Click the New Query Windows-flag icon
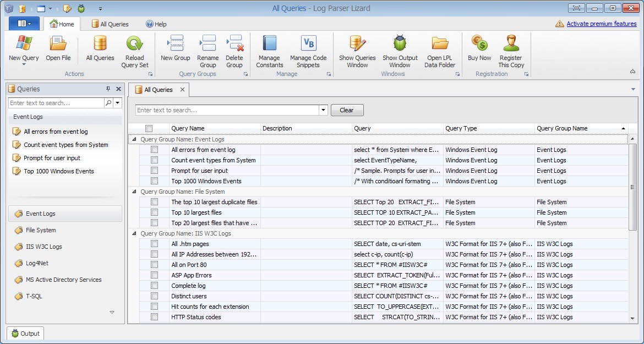Image resolution: width=644 pixels, height=344 pixels. [24, 43]
